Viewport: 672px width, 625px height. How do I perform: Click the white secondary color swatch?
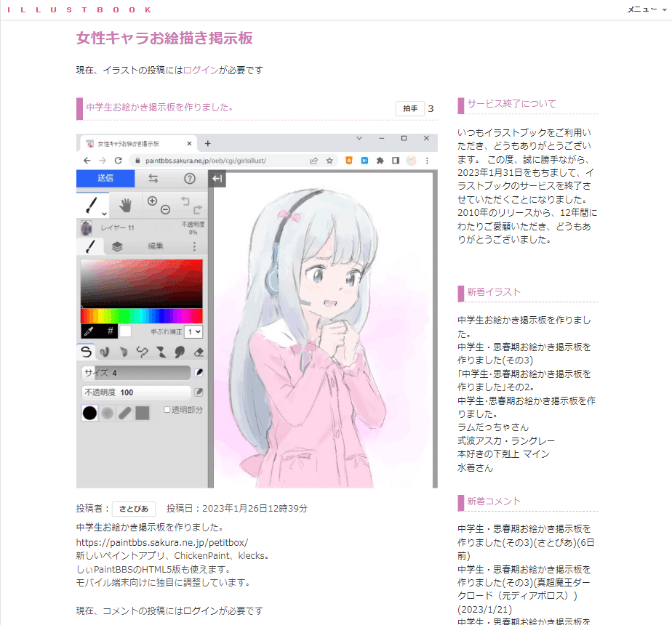click(x=125, y=331)
